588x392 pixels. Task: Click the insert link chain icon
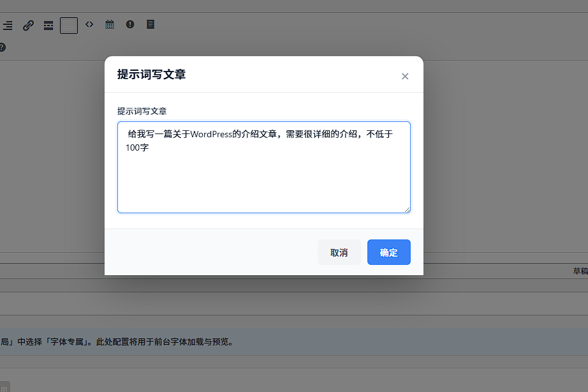28,26
